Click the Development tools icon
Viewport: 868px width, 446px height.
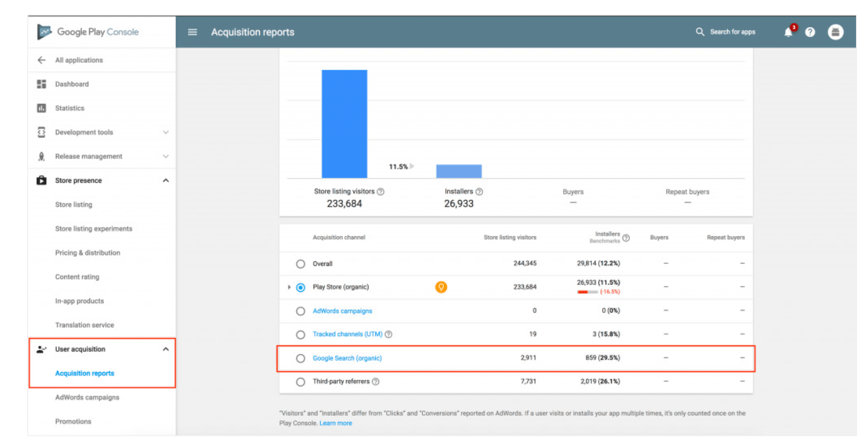42,132
